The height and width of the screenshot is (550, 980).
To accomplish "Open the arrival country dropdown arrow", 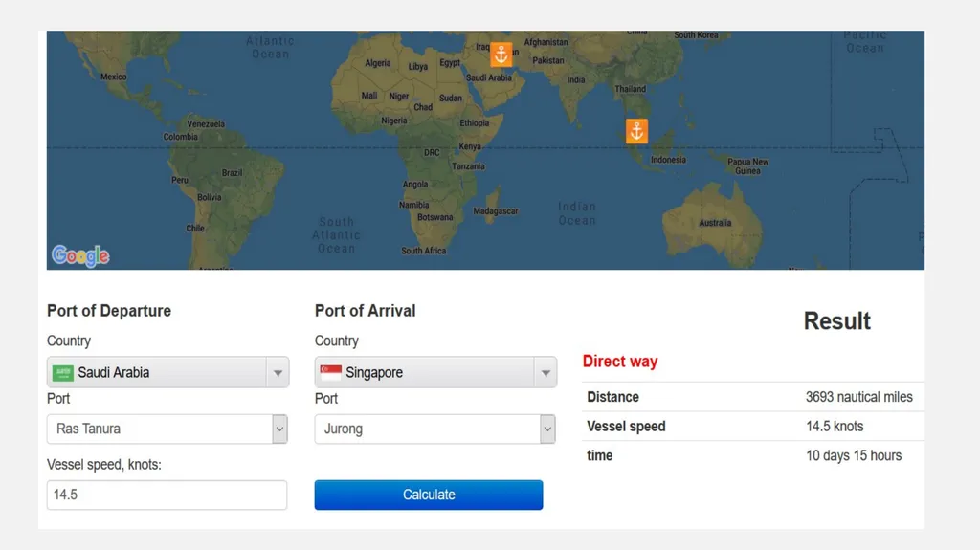I will pos(546,373).
